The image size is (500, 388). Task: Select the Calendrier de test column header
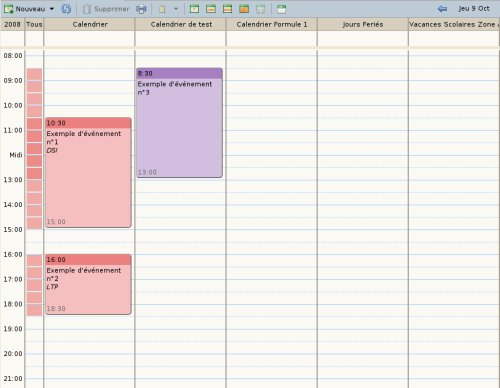coord(181,24)
